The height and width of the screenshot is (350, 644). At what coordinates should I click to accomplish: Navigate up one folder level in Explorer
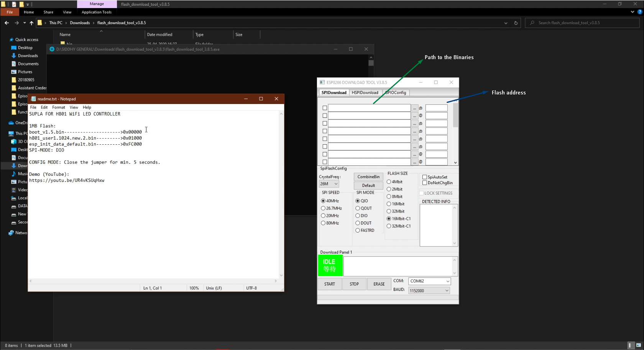pos(31,23)
